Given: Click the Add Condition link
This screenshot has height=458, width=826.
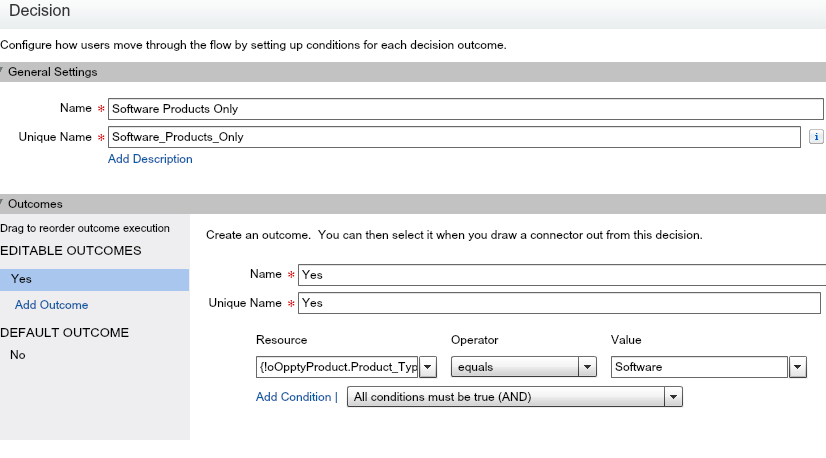Looking at the screenshot, I should pyautogui.click(x=293, y=397).
